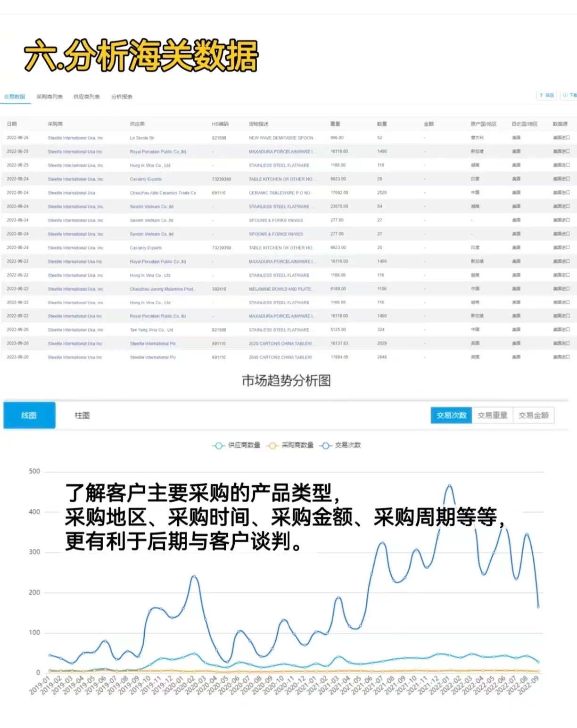Click the 货物描述 column header
Screen dimensions: 577x728
tap(258, 124)
